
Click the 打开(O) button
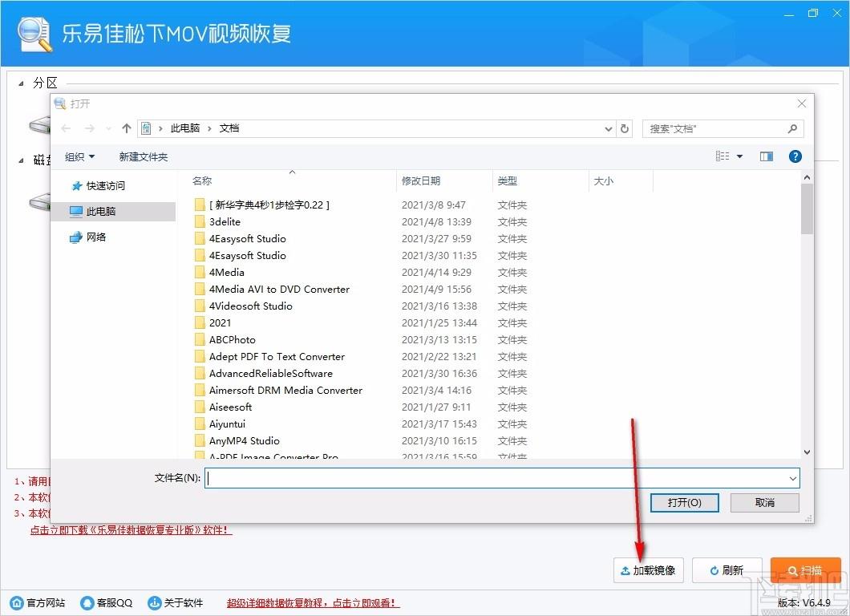coord(684,503)
